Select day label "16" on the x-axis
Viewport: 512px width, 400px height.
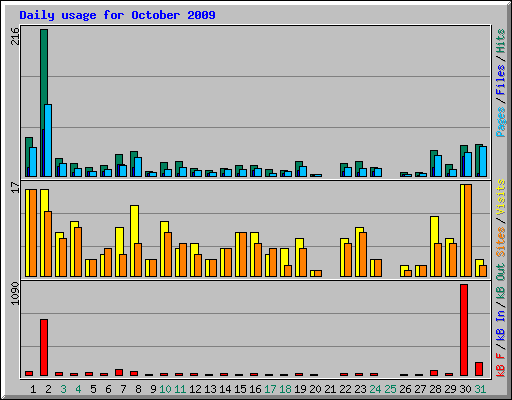(255, 389)
